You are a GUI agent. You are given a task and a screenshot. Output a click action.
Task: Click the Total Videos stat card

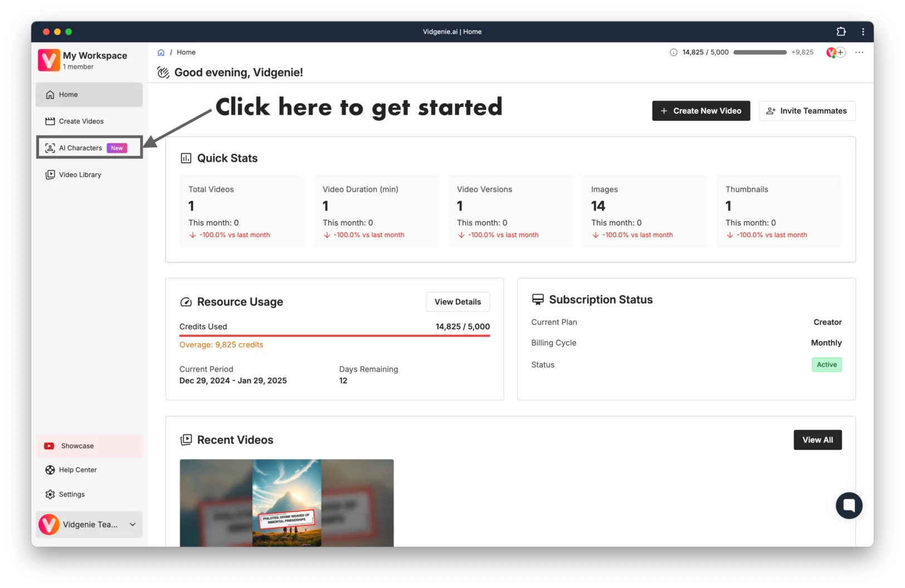click(x=242, y=212)
